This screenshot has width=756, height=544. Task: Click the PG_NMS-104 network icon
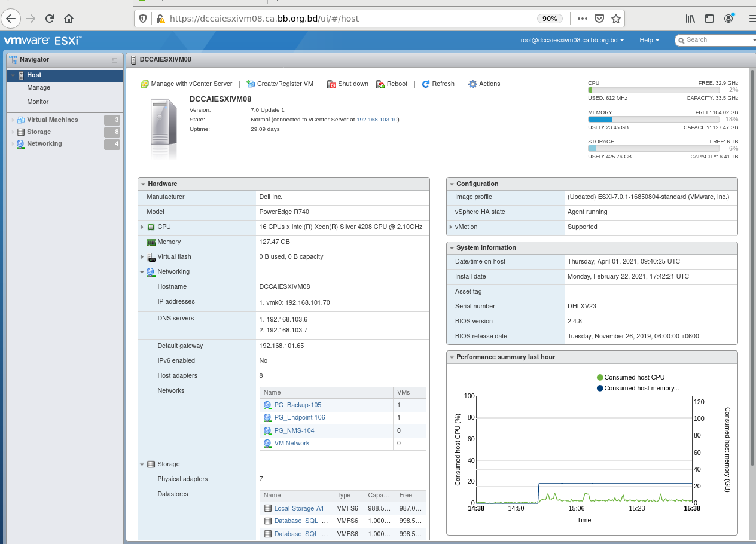[x=267, y=430]
